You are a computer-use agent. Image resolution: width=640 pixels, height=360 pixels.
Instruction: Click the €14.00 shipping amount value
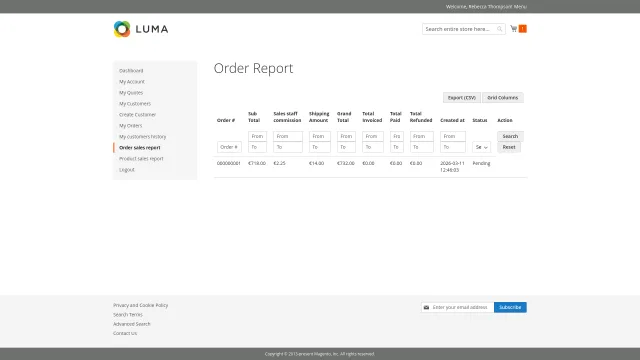316,163
